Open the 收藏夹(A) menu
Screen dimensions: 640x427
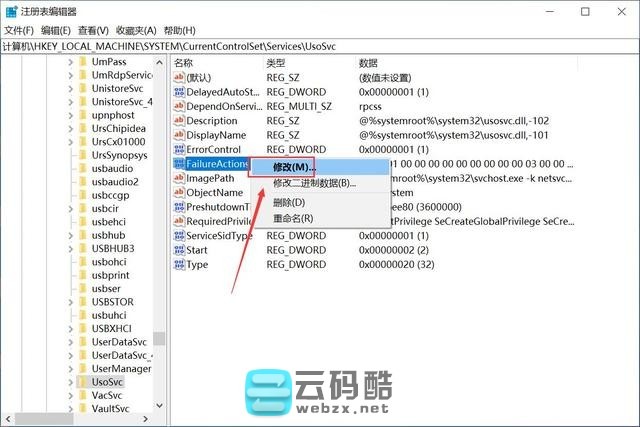click(137, 31)
